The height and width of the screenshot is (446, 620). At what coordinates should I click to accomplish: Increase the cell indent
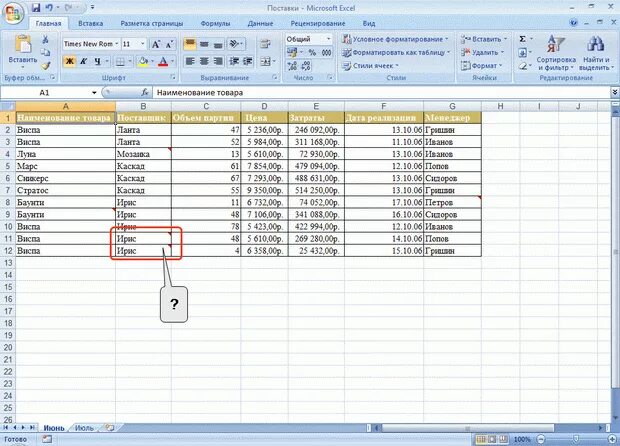point(248,61)
